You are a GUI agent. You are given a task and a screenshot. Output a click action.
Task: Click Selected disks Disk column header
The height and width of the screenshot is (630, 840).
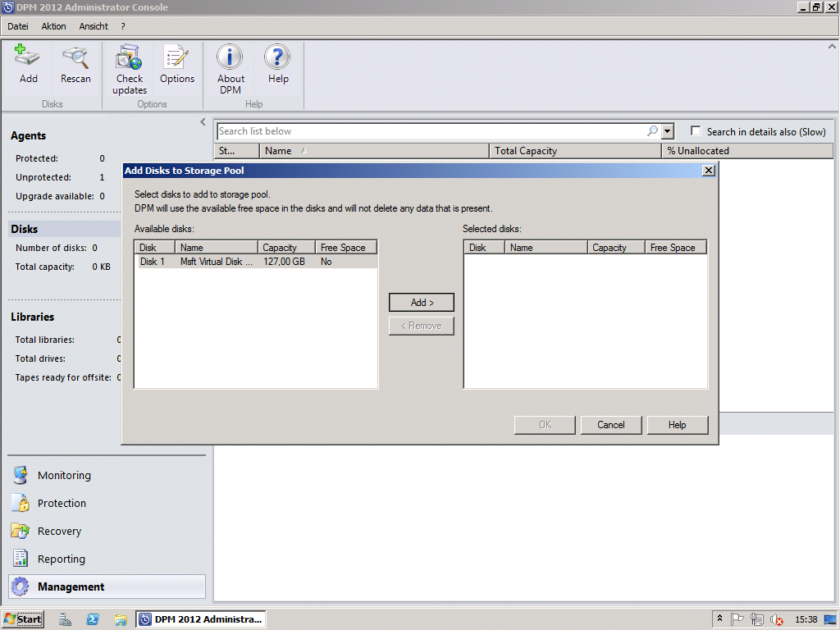click(484, 248)
